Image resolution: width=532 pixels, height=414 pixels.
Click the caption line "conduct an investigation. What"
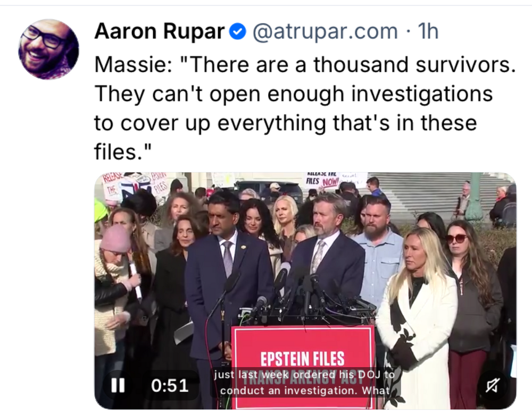click(x=304, y=391)
